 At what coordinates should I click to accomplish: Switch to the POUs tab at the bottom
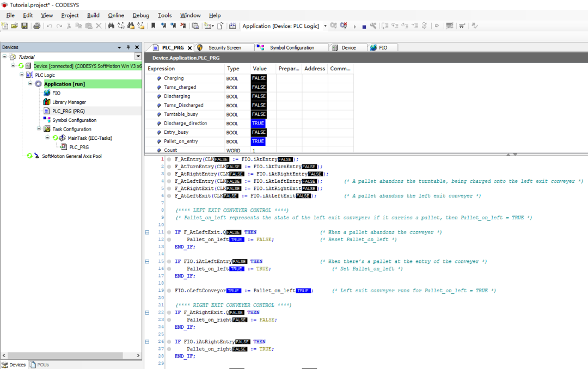tap(40, 365)
